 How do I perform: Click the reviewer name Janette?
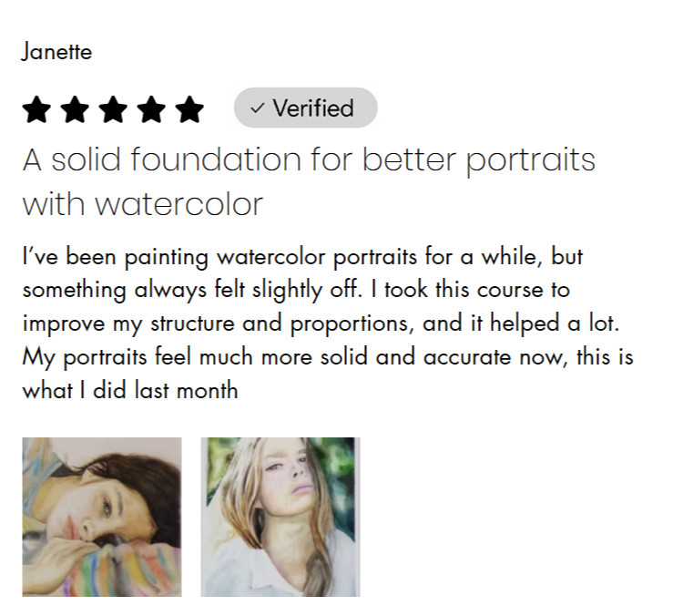click(x=56, y=52)
